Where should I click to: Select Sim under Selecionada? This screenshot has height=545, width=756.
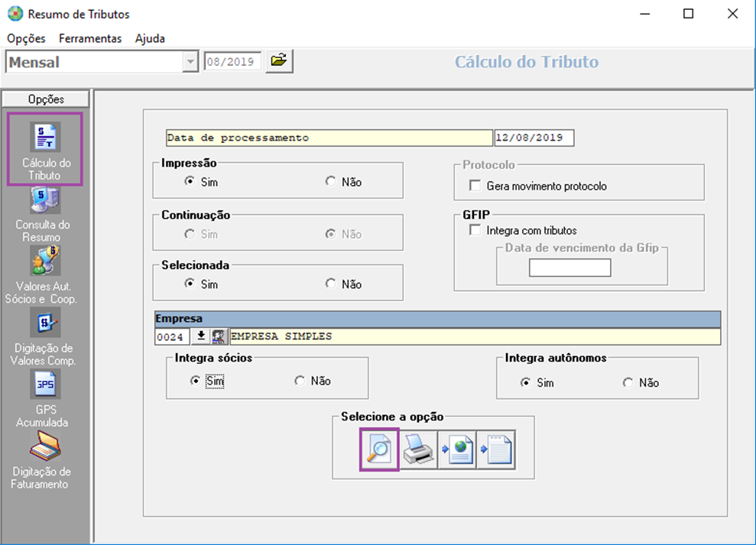click(190, 284)
